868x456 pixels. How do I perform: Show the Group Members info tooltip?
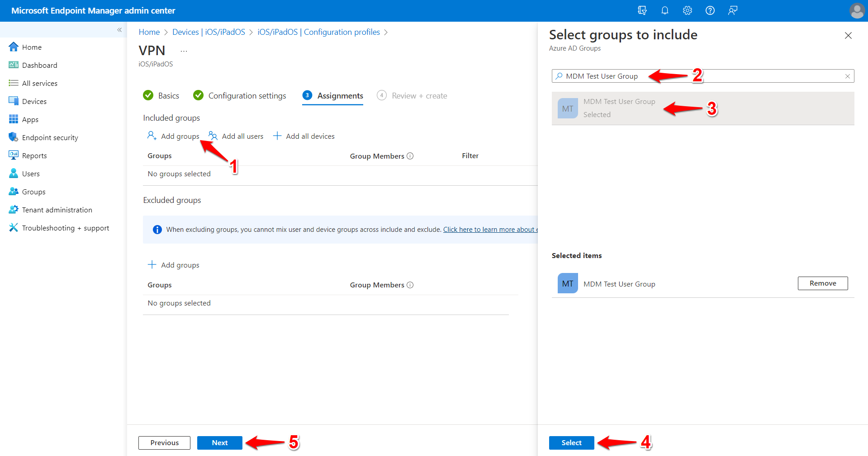point(410,156)
